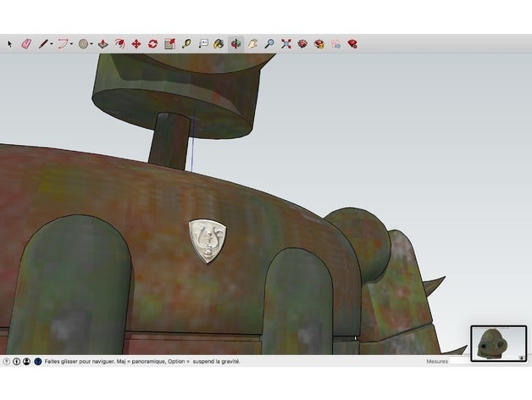Select the Zoom magnifier tool
532x400 pixels.
pyautogui.click(x=269, y=43)
